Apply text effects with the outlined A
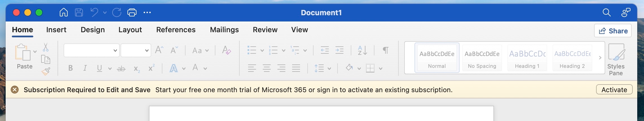Image resolution: width=644 pixels, height=121 pixels. (x=174, y=68)
